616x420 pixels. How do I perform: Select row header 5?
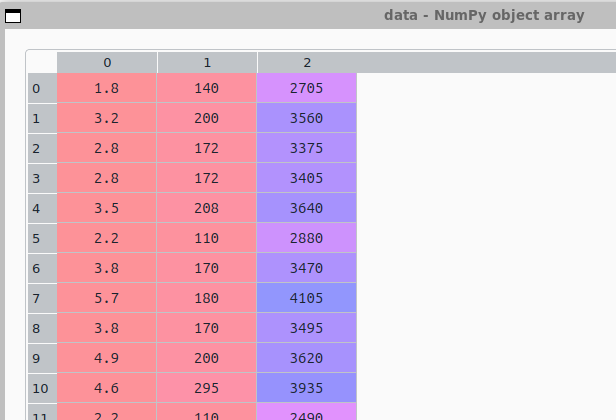[x=42, y=238]
